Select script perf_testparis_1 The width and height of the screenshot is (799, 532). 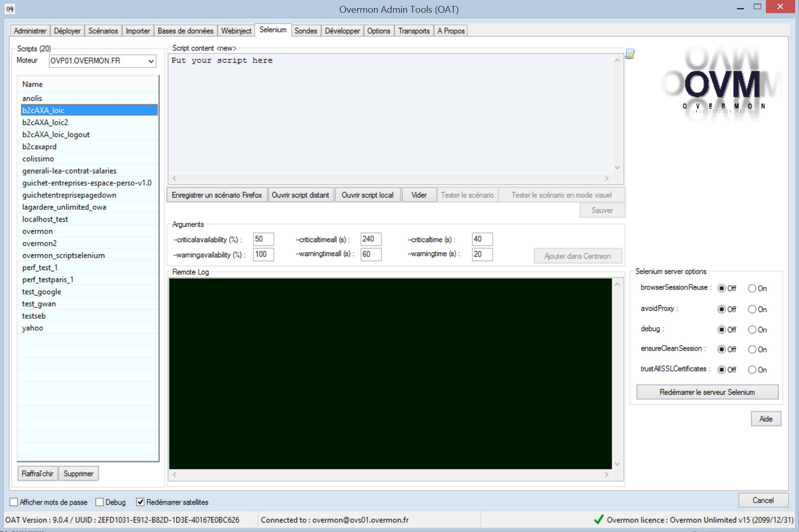click(89, 279)
